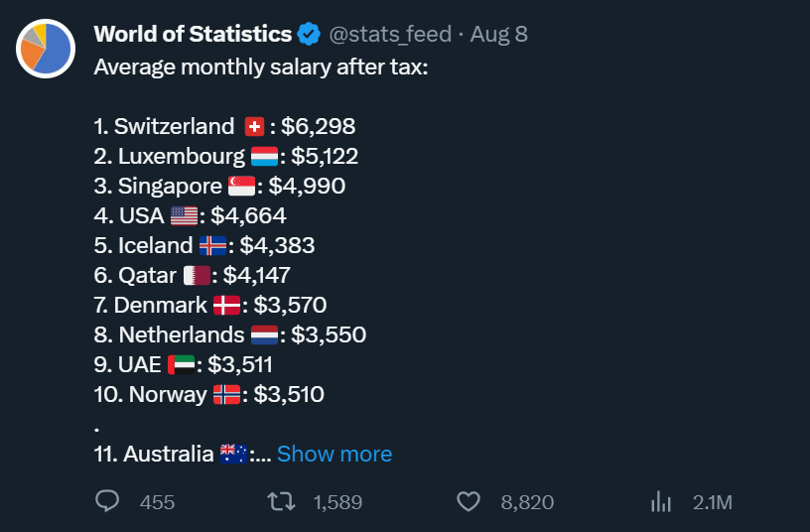Click the 1,589 reposts count
Viewport: 810px width, 532px height.
pyautogui.click(x=337, y=502)
